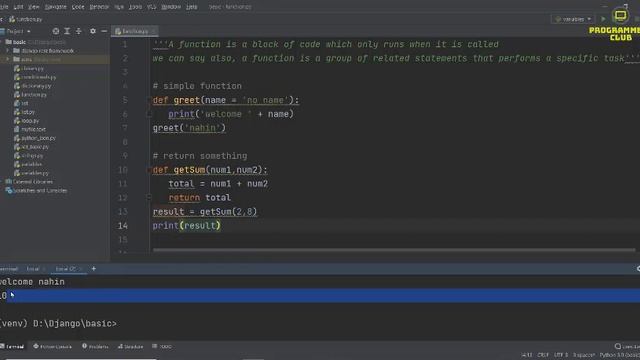This screenshot has height=360, width=640.
Task: Open the Structure tool window button
Action: 131,347
